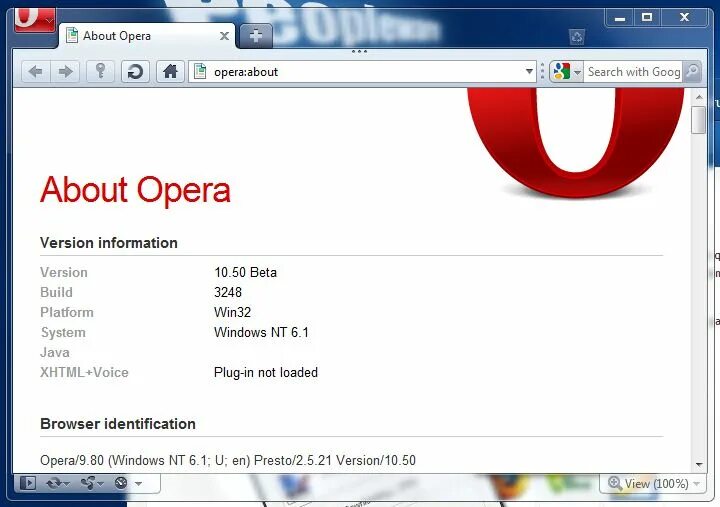
Task: Click the zoom magnifier icon beside View
Action: tap(615, 483)
